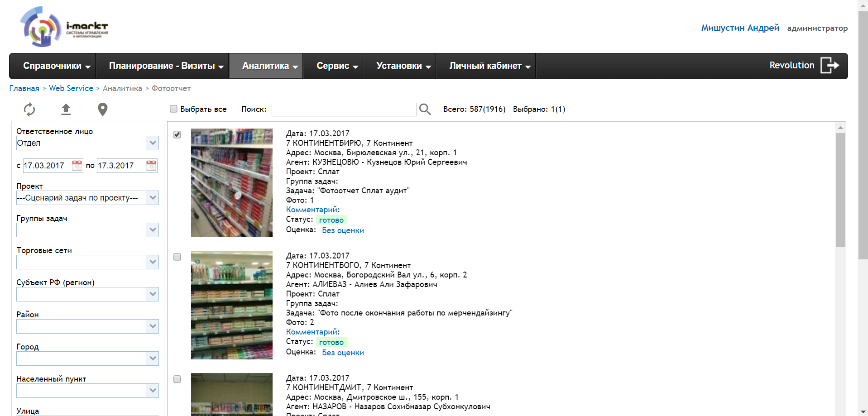This screenshot has height=416, width=868.
Task: Expand the Группы задач dropdown
Action: point(87,230)
